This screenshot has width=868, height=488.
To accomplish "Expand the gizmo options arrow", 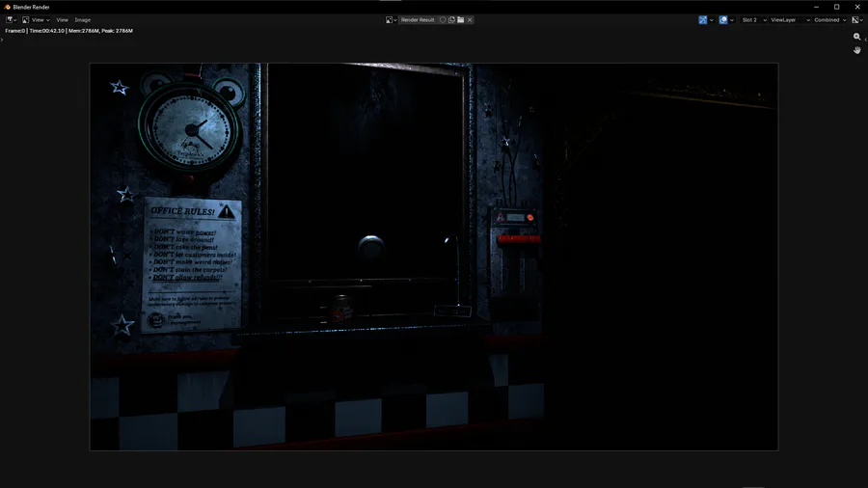I will 712,20.
